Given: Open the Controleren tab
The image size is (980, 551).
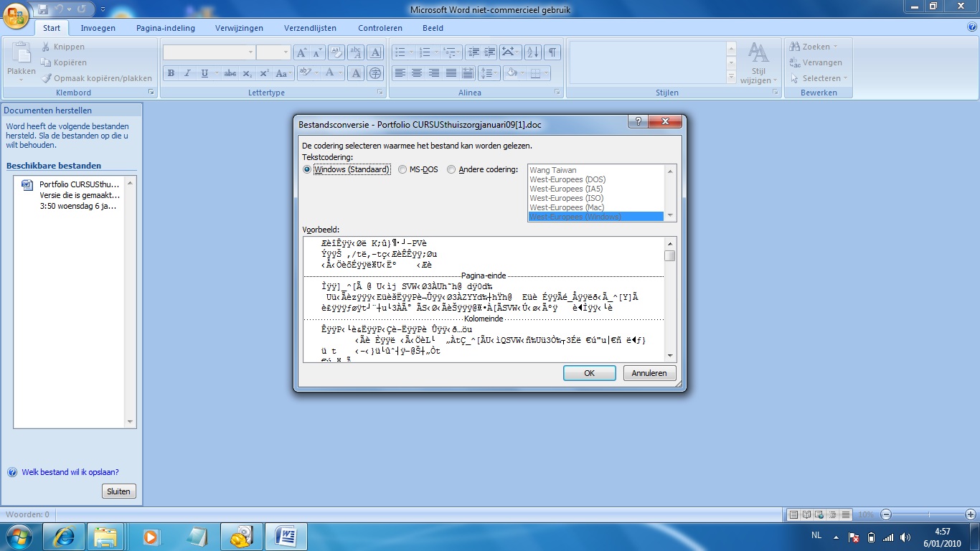Looking at the screenshot, I should point(380,28).
